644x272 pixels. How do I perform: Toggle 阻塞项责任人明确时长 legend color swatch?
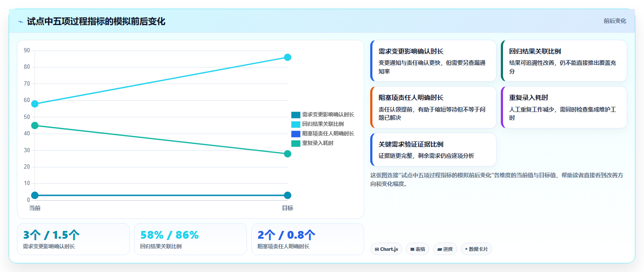click(x=296, y=134)
